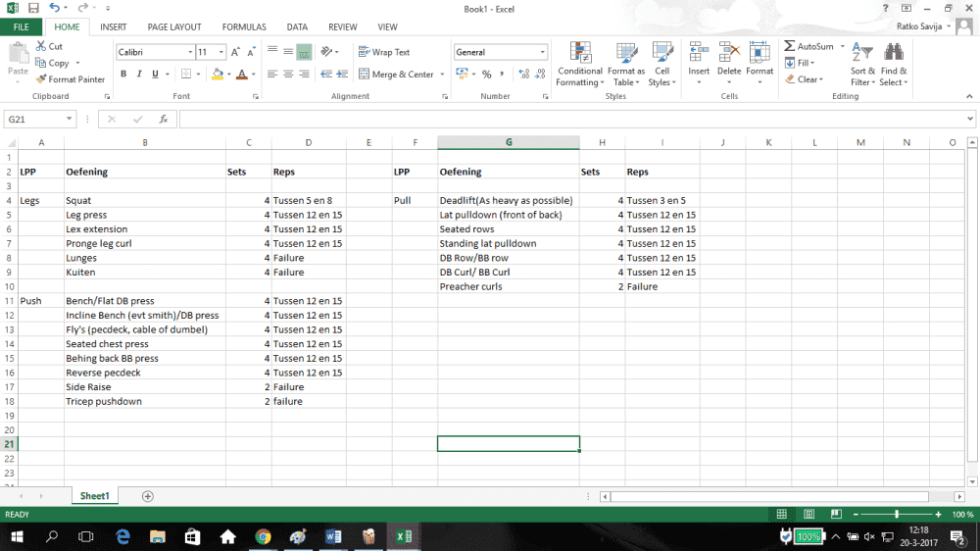Open the Name Box dropdown arrow
Image resolution: width=980 pixels, height=551 pixels.
tap(70, 119)
